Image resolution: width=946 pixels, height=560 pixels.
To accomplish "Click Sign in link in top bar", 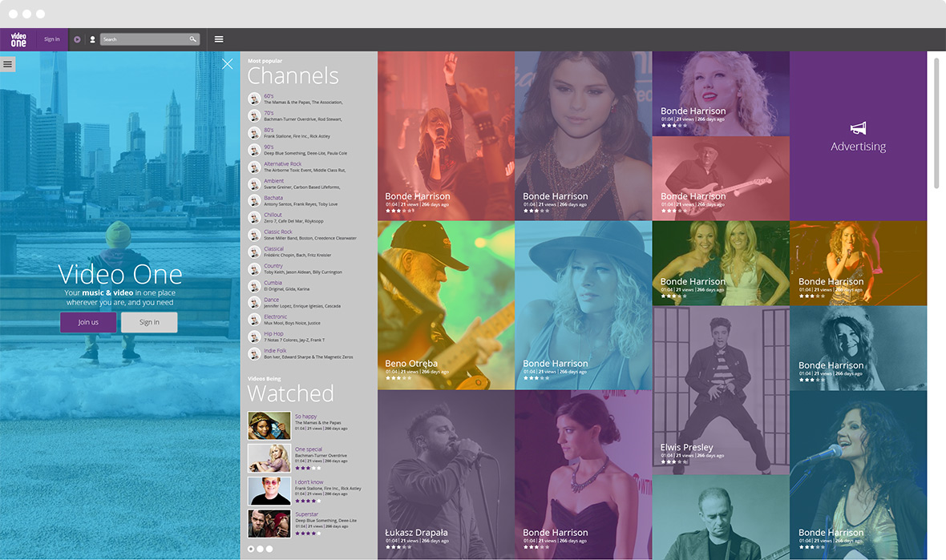I will tap(52, 39).
